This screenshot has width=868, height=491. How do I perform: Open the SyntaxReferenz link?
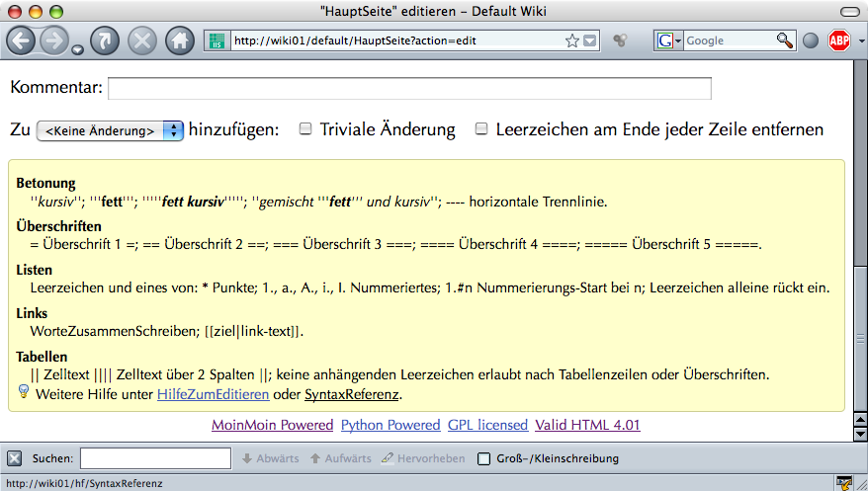(x=351, y=394)
